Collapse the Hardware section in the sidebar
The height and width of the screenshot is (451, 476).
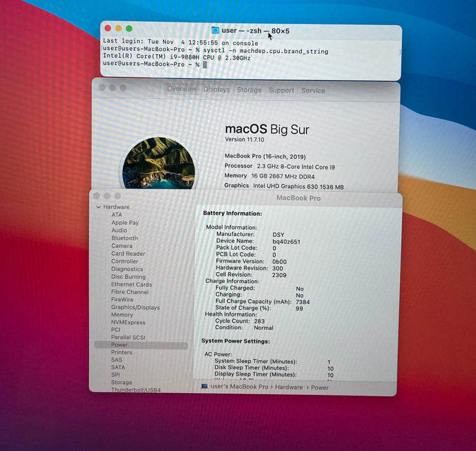(x=98, y=207)
